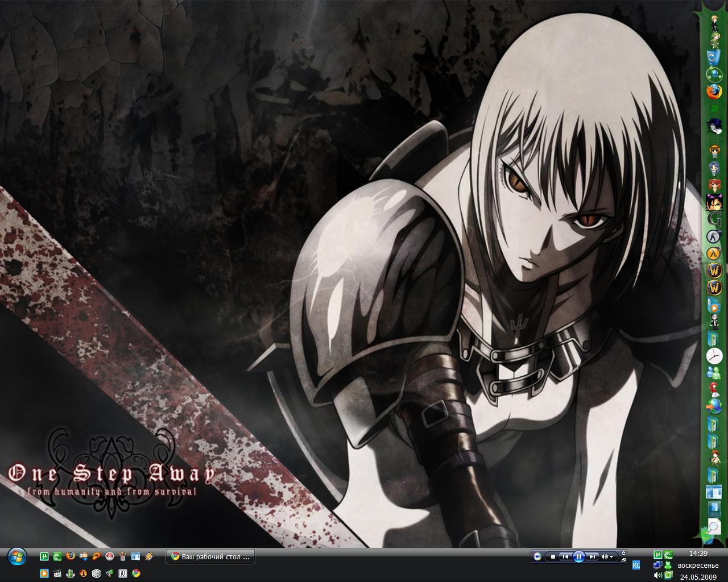Viewport: 728px width, 582px height.
Task: Skip to previous track in Media Player toolbar
Action: pyautogui.click(x=565, y=556)
